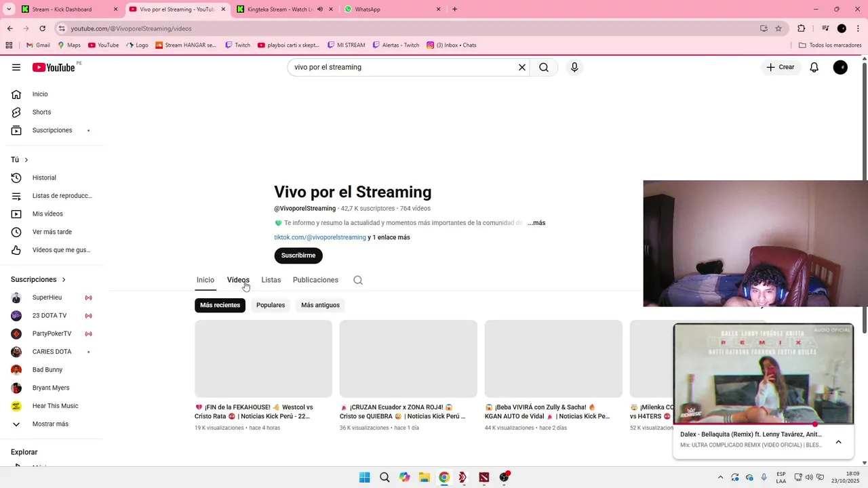
Task: Expand the mini player with chevron
Action: [838, 442]
